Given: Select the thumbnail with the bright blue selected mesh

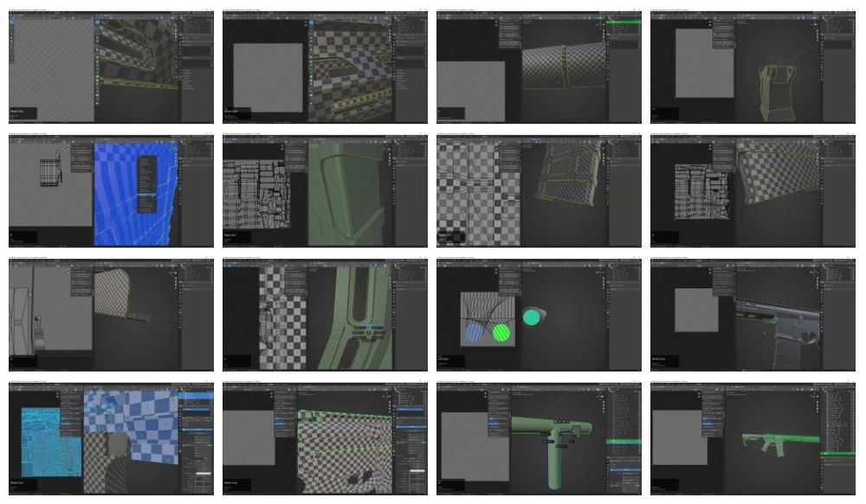Looking at the screenshot, I should [111, 191].
